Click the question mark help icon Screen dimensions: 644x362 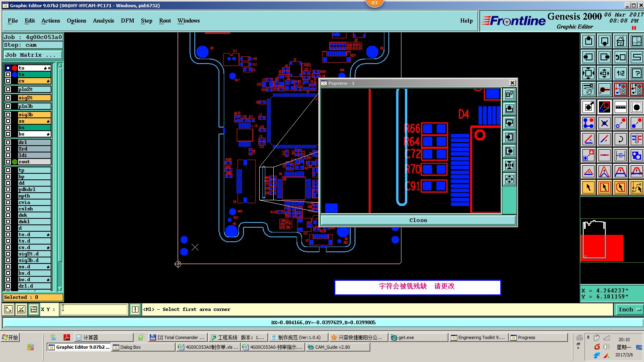(x=637, y=73)
